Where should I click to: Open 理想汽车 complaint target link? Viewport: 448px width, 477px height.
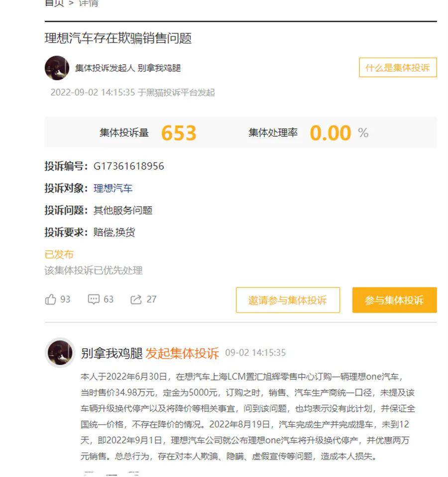[113, 189]
